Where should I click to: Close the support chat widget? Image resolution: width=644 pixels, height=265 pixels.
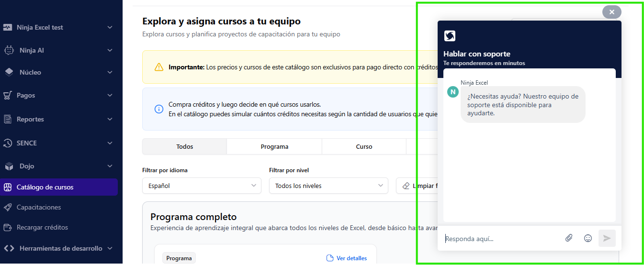point(611,12)
